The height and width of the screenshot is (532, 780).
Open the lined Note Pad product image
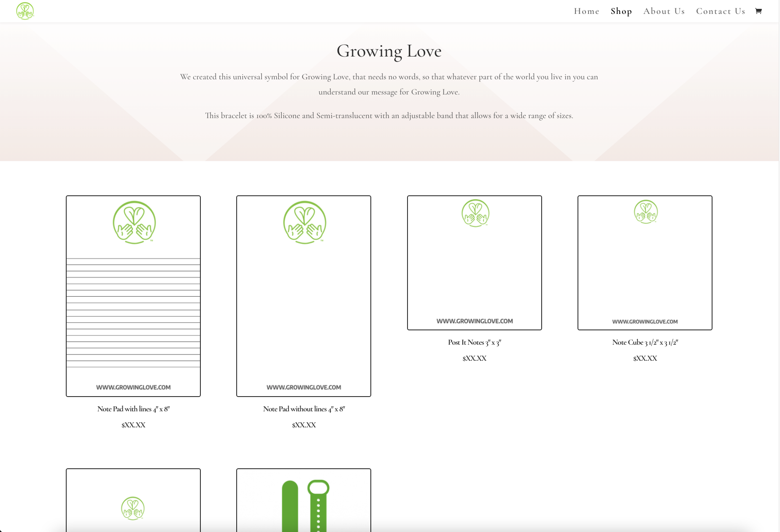tap(133, 296)
